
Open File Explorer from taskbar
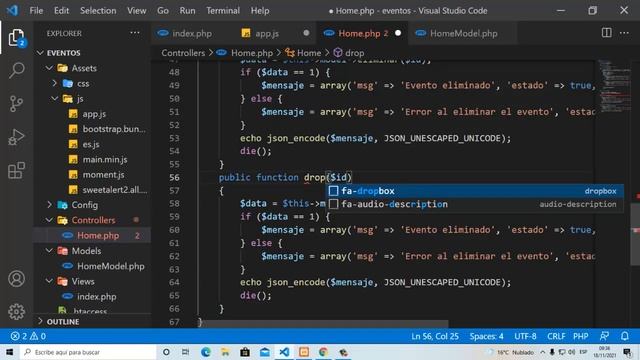coord(225,352)
